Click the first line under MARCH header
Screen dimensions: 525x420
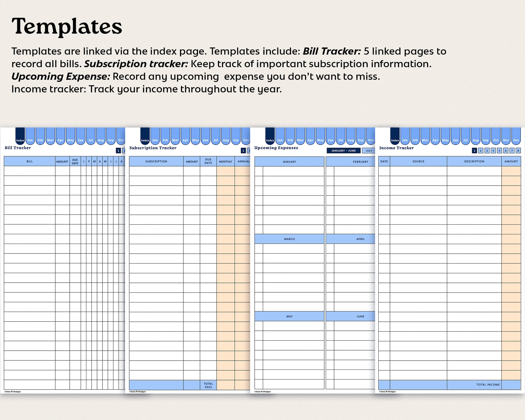[x=293, y=248]
